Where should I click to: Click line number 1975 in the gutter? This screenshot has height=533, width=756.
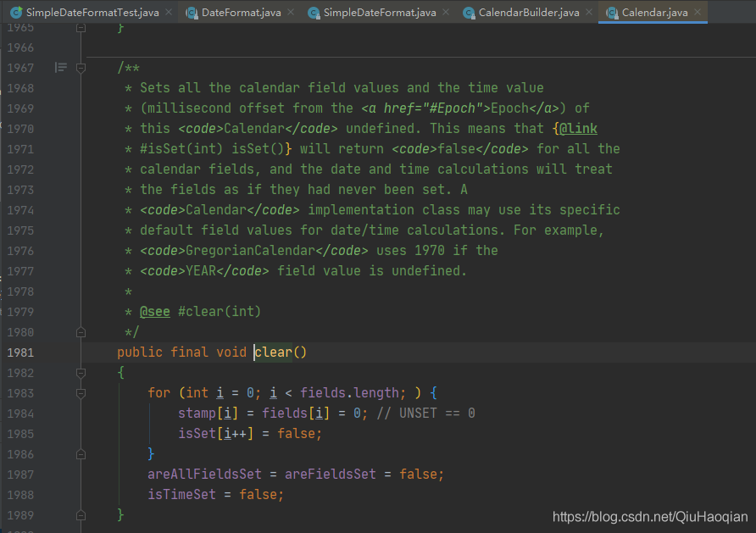click(x=20, y=230)
